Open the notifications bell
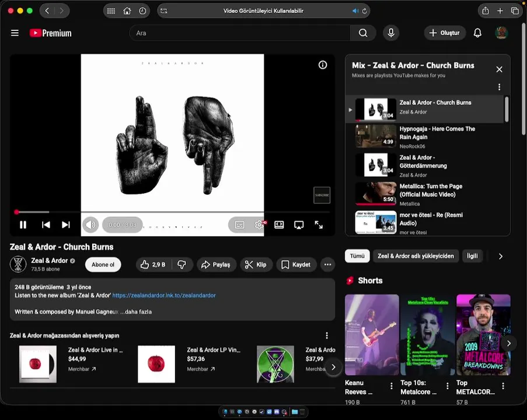527x420 pixels. [x=477, y=33]
